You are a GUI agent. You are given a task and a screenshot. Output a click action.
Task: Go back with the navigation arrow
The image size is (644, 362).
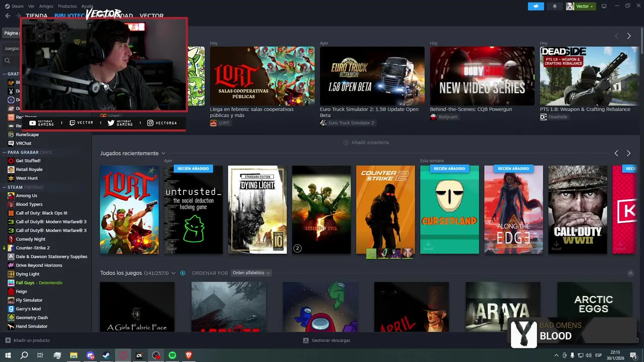pyautogui.click(x=8, y=16)
